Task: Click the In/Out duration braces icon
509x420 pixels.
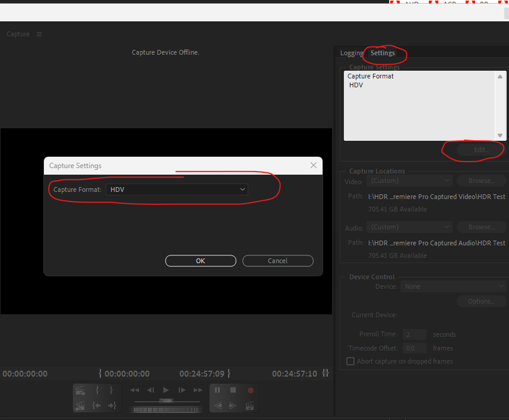Action: (325, 373)
